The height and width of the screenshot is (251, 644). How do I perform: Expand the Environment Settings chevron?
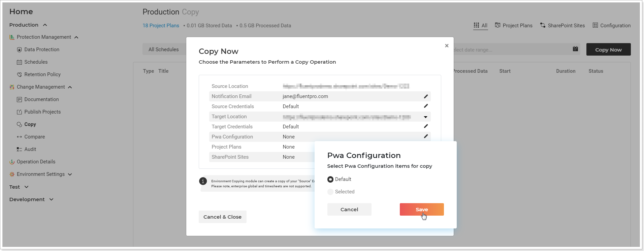(x=70, y=175)
